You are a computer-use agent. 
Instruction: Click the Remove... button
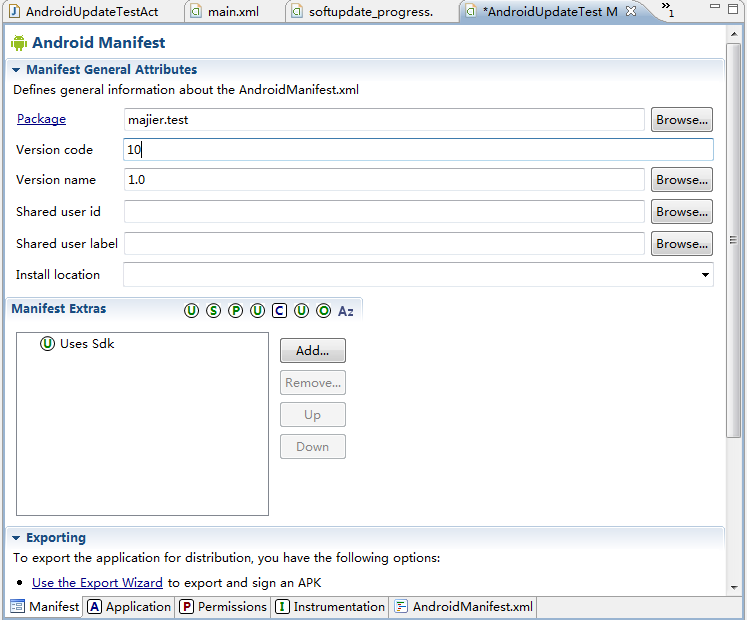click(313, 383)
